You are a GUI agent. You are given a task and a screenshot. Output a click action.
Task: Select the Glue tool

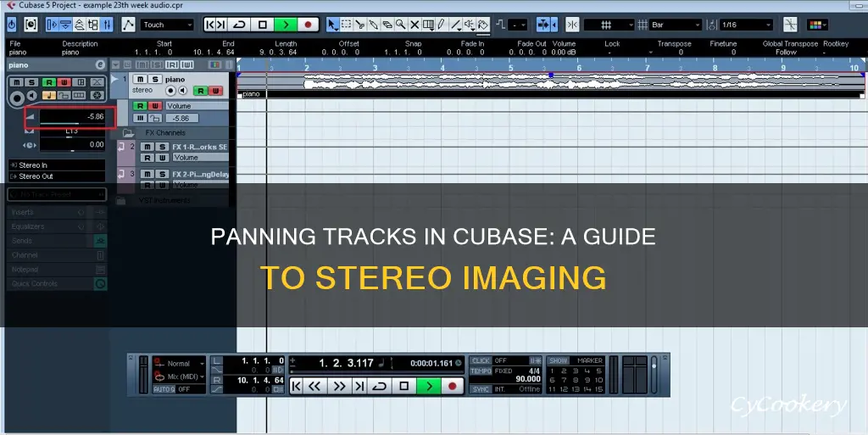point(373,25)
